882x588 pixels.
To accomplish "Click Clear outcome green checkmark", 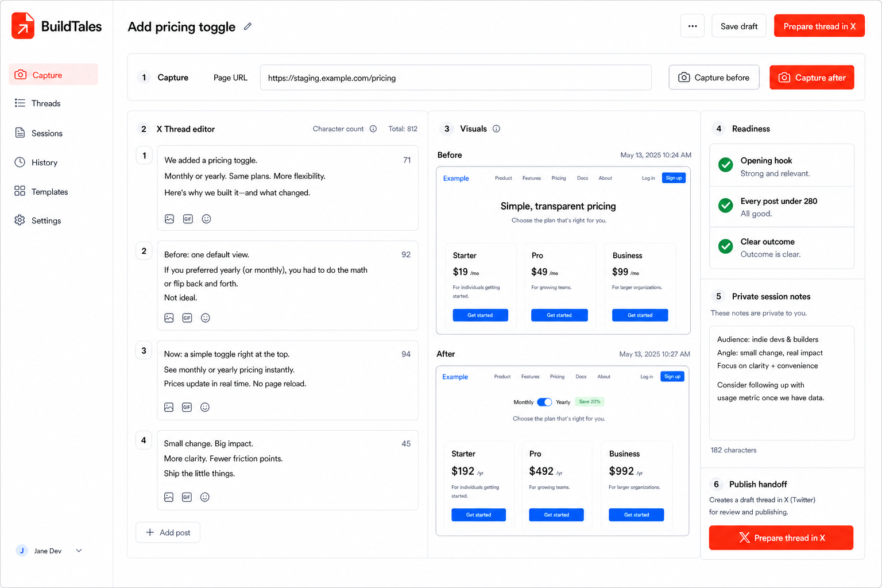I will tap(726, 246).
